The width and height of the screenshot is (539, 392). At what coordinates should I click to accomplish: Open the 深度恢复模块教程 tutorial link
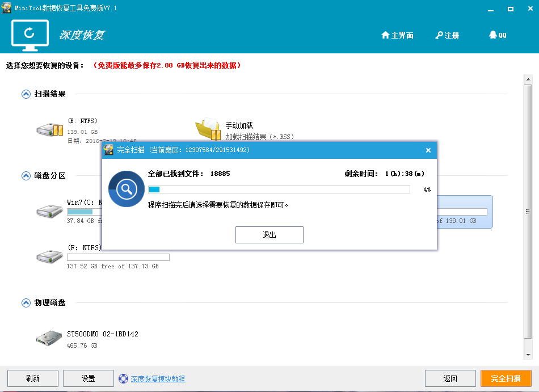(158, 378)
